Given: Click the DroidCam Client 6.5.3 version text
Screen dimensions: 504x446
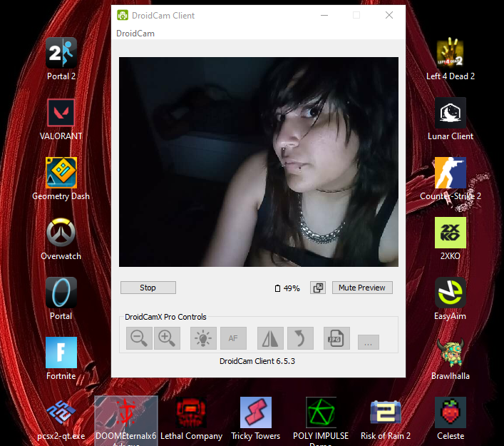Looking at the screenshot, I should tap(257, 361).
